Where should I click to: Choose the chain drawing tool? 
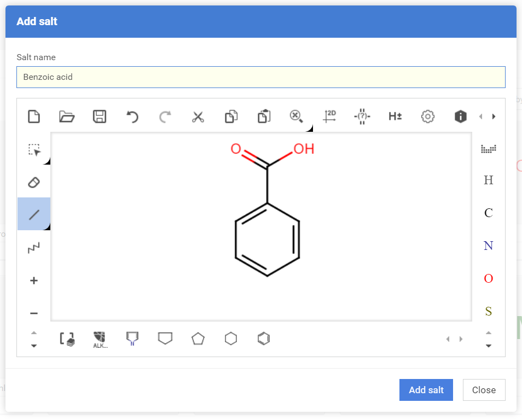coord(34,248)
